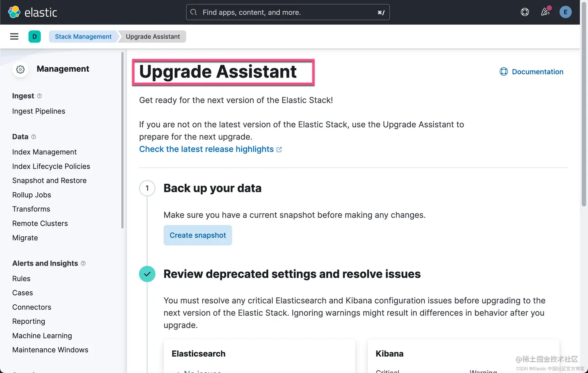Click the help circle beside Data heading

tap(34, 137)
